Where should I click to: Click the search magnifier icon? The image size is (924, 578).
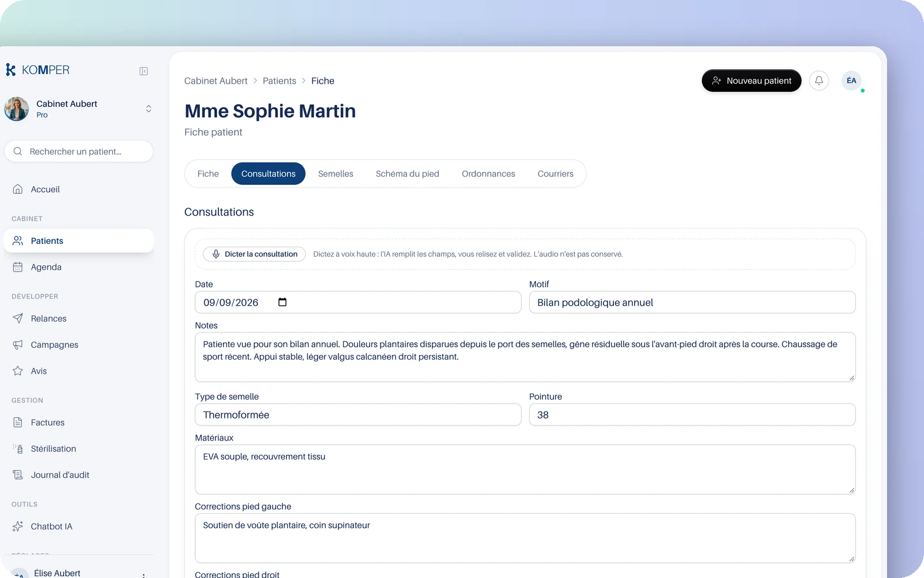[x=18, y=151]
